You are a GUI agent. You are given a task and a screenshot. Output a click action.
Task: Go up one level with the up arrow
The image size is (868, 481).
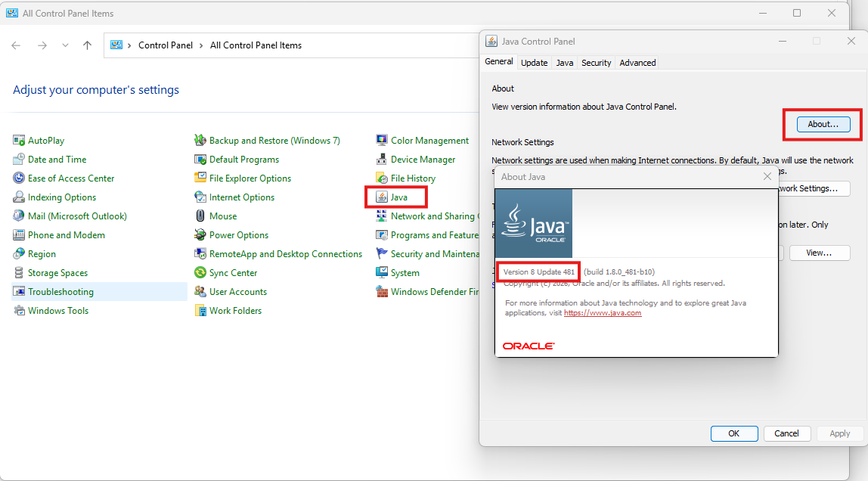(87, 45)
